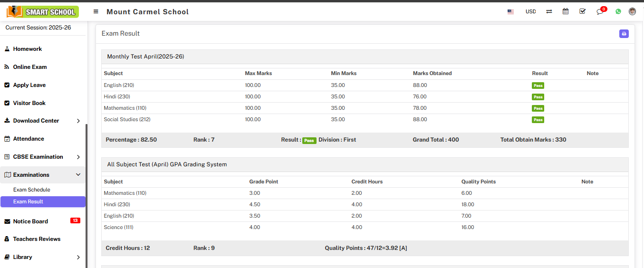Click the print icon in Exam Result header

[624, 34]
